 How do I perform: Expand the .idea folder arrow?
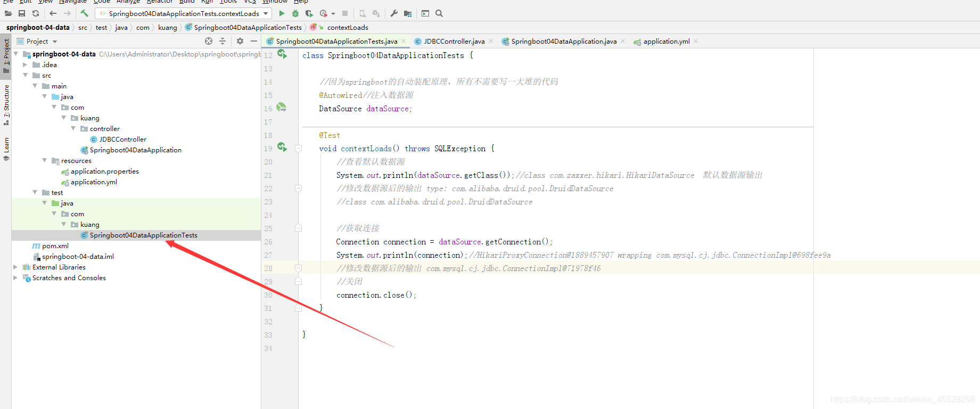coord(25,64)
